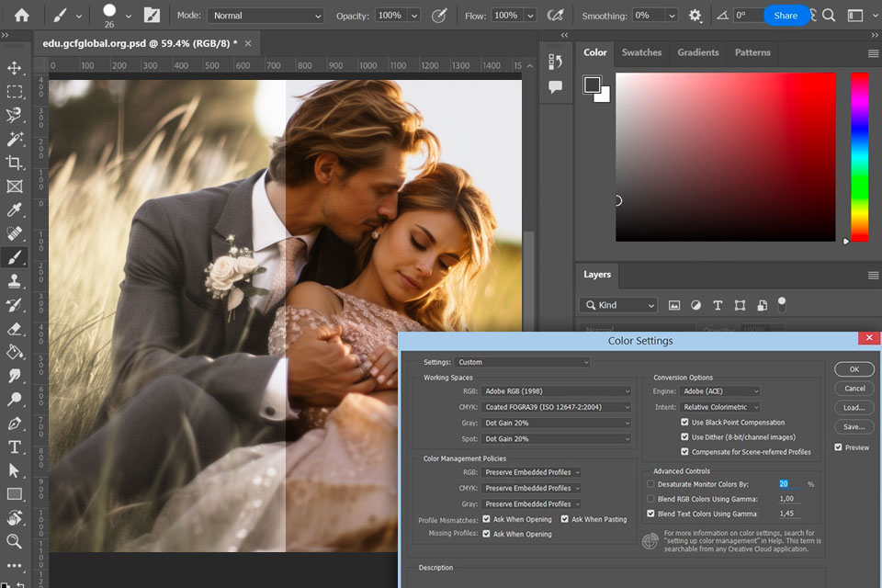Disable Blend Text Colors Using Gamma
This screenshot has height=588, width=882.
pyautogui.click(x=650, y=514)
